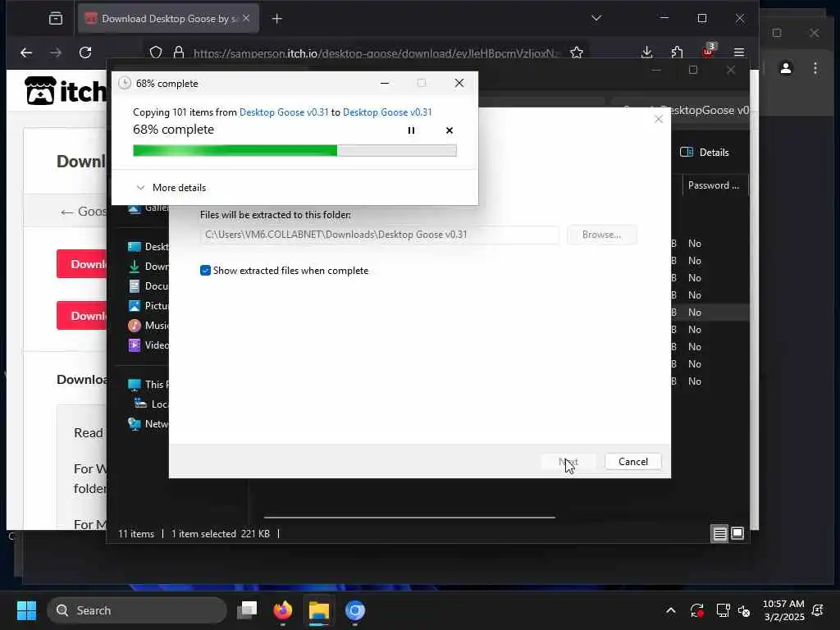The height and width of the screenshot is (630, 840).
Task: Open the uBlock Origin extension icon
Action: (708, 52)
